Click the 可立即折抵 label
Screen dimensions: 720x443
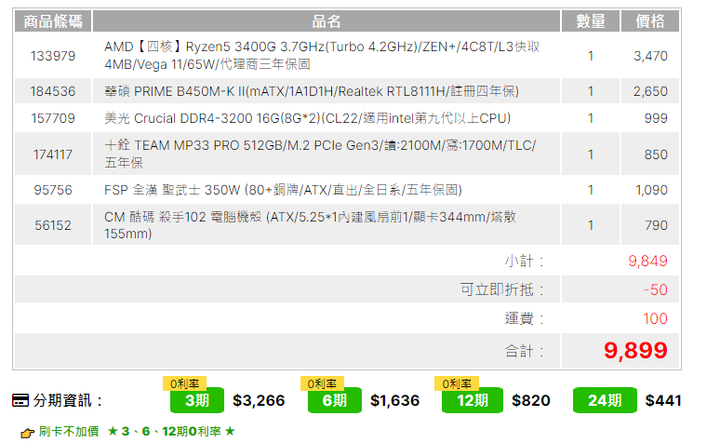coord(502,290)
